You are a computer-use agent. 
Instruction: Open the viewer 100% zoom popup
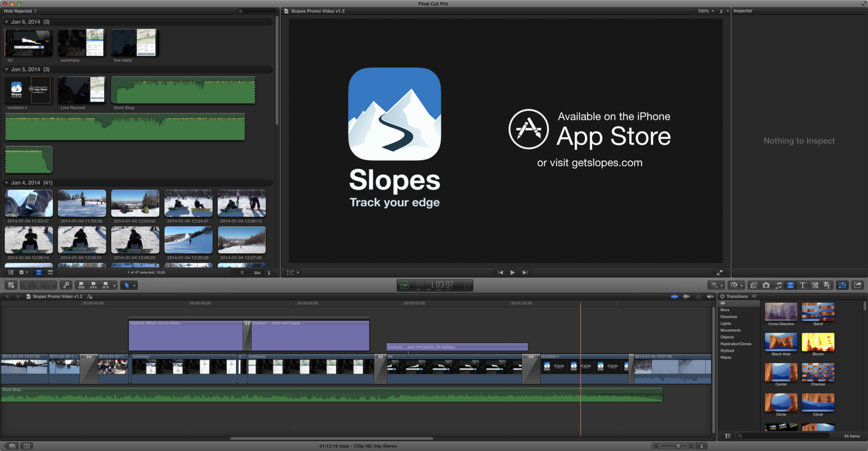[x=706, y=11]
